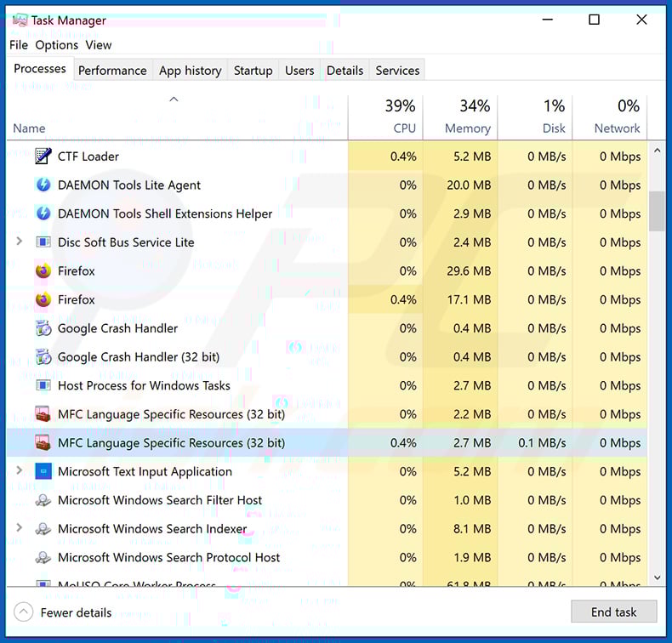Click the Disc Soft Bus Service Lite icon
The width and height of the screenshot is (672, 643).
[43, 242]
